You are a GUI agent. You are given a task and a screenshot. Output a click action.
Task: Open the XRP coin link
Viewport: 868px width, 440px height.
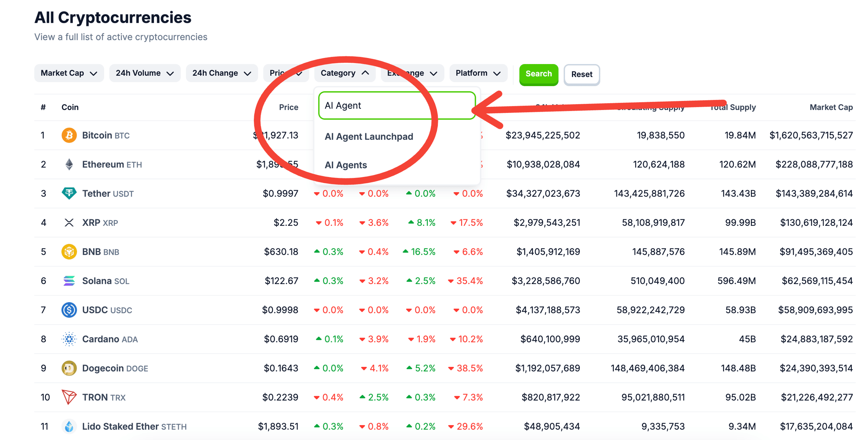(100, 223)
